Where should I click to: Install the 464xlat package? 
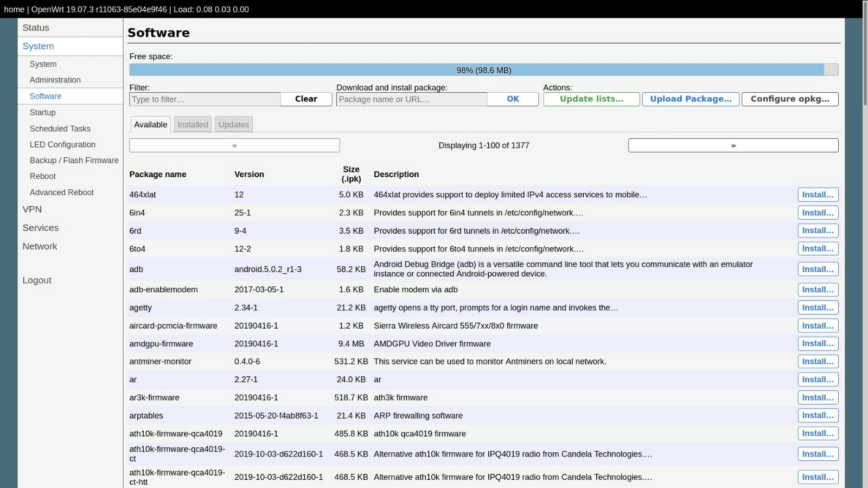(818, 195)
